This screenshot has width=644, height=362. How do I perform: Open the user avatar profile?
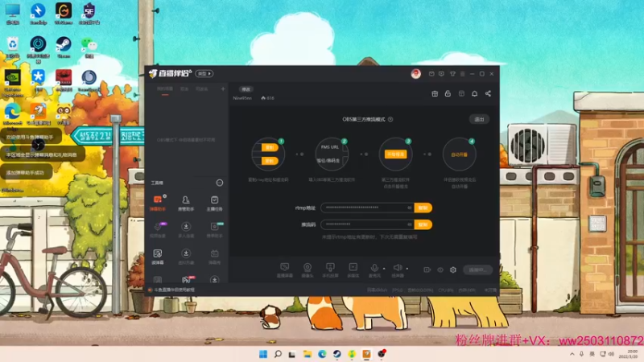[x=415, y=74]
